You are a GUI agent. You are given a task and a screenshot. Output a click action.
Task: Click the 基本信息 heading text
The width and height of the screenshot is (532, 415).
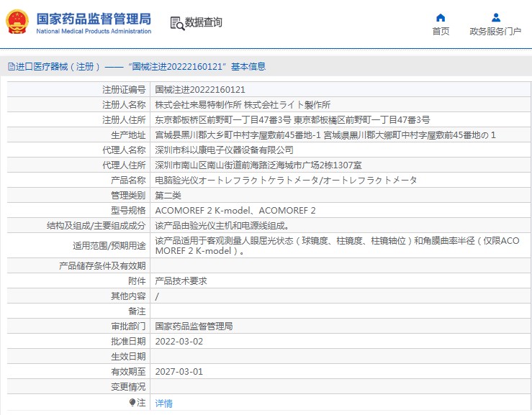[x=248, y=67]
